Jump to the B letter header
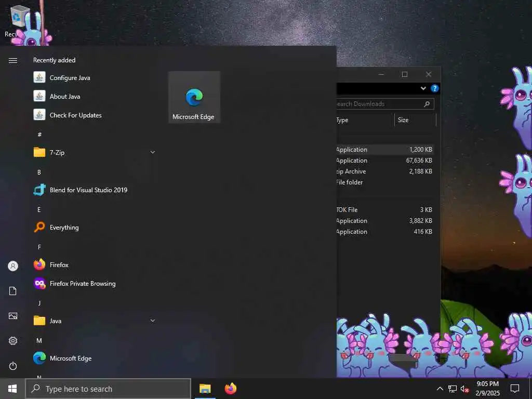Screen dimensions: 532x399 39,172
